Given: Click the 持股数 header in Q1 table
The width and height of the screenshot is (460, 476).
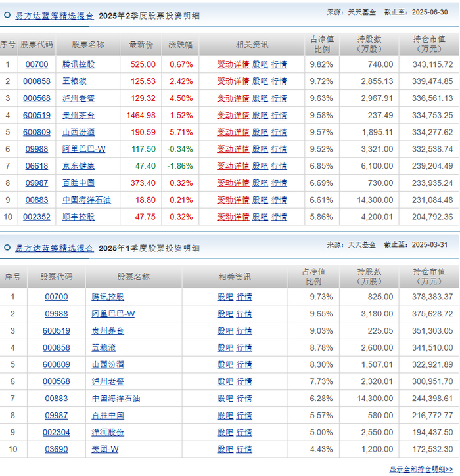Looking at the screenshot, I should click(369, 276).
